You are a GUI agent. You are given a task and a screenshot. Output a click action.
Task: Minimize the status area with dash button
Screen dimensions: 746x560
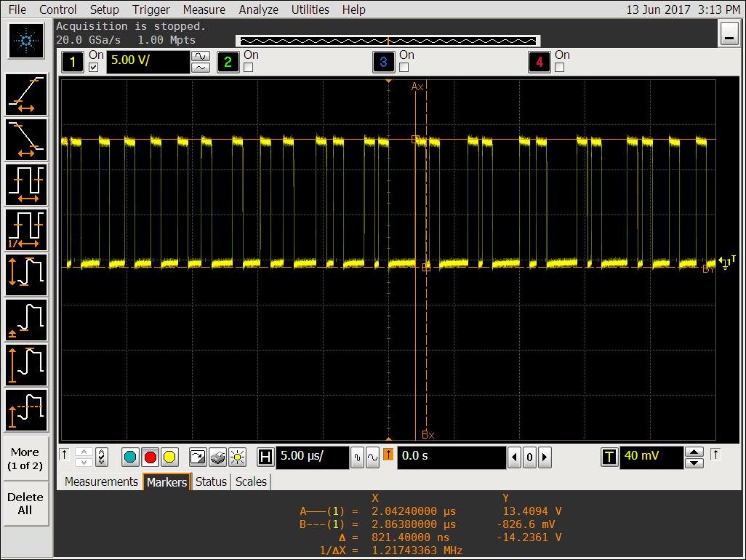coord(729,33)
